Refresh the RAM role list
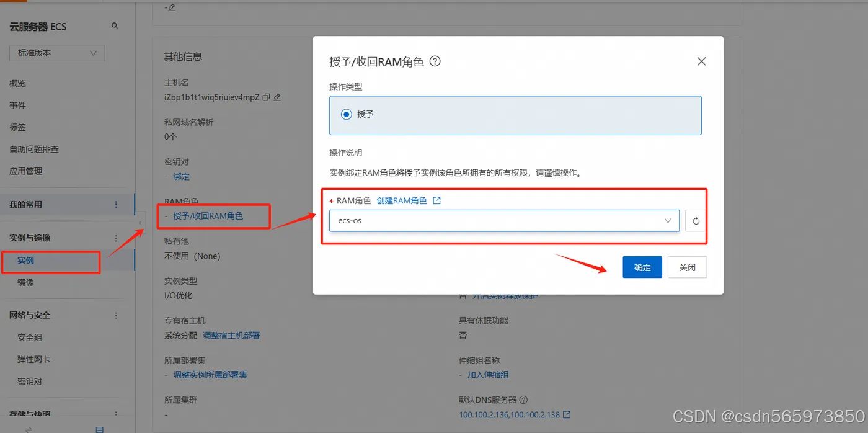868x433 pixels. (x=694, y=221)
